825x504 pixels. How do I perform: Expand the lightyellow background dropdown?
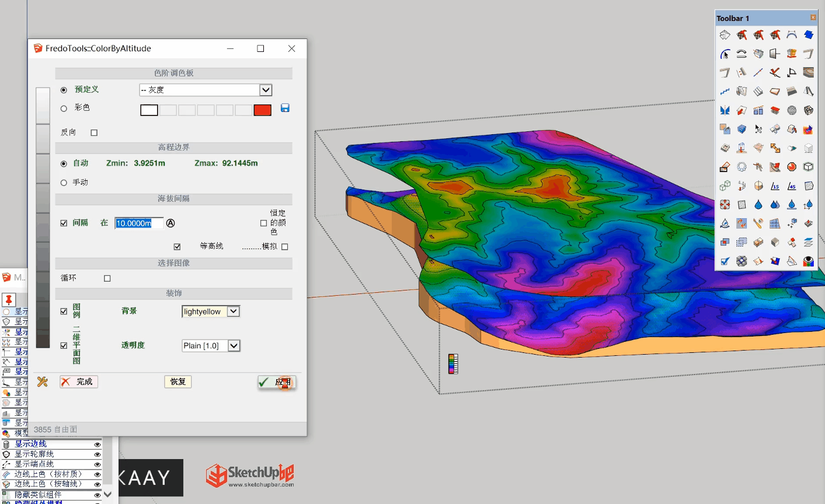click(233, 311)
